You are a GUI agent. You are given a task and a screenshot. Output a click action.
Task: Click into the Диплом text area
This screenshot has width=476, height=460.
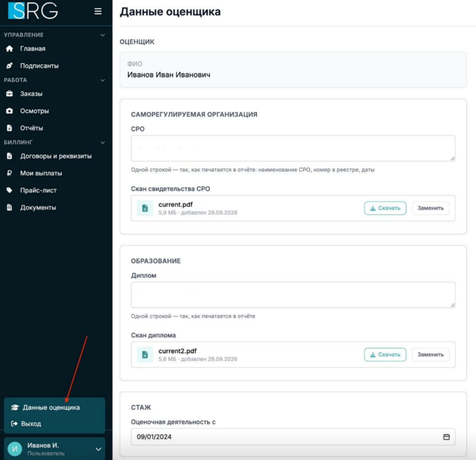point(293,295)
